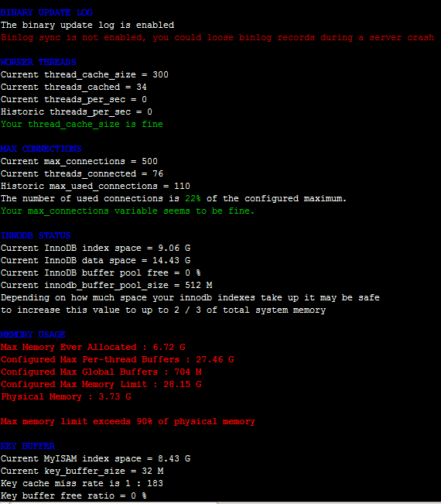Screen dimensions: 441x504
Task: Click 'Your max_connections variable seems to be fine' line
Action: point(128,211)
